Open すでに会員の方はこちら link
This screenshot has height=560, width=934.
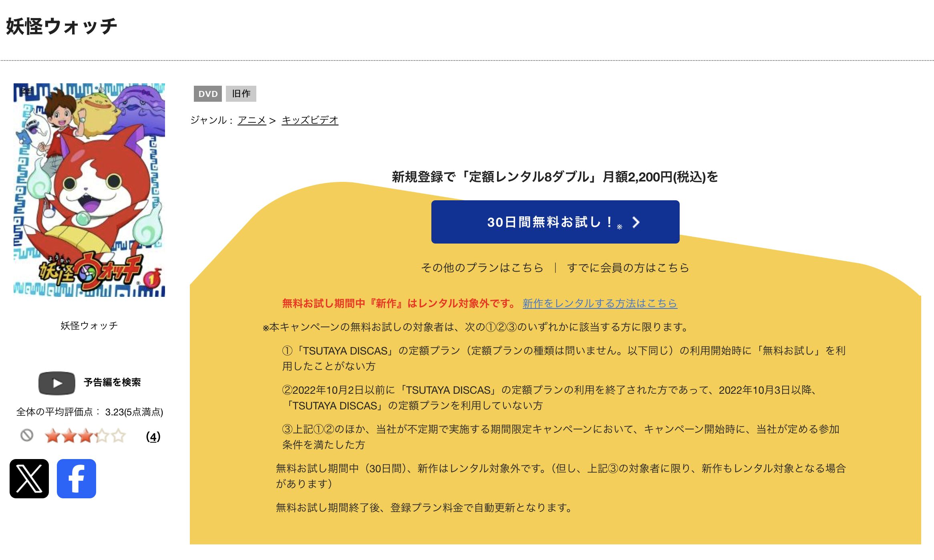(628, 268)
